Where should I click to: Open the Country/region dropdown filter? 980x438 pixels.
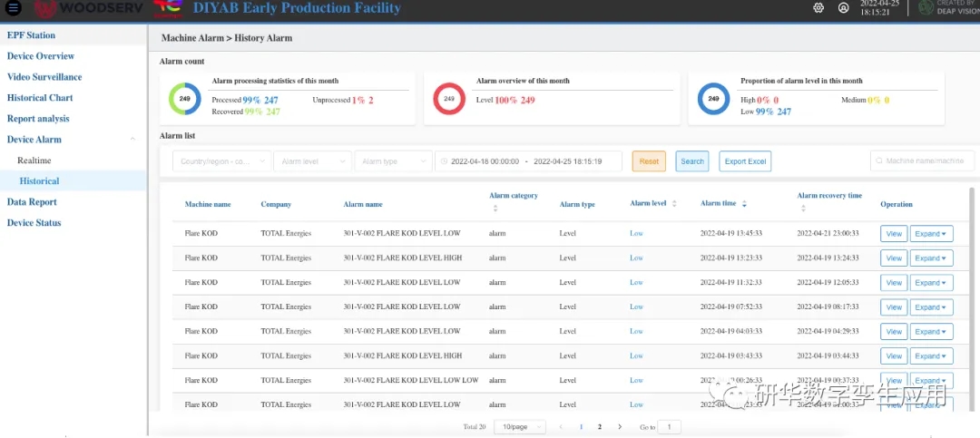[221, 161]
